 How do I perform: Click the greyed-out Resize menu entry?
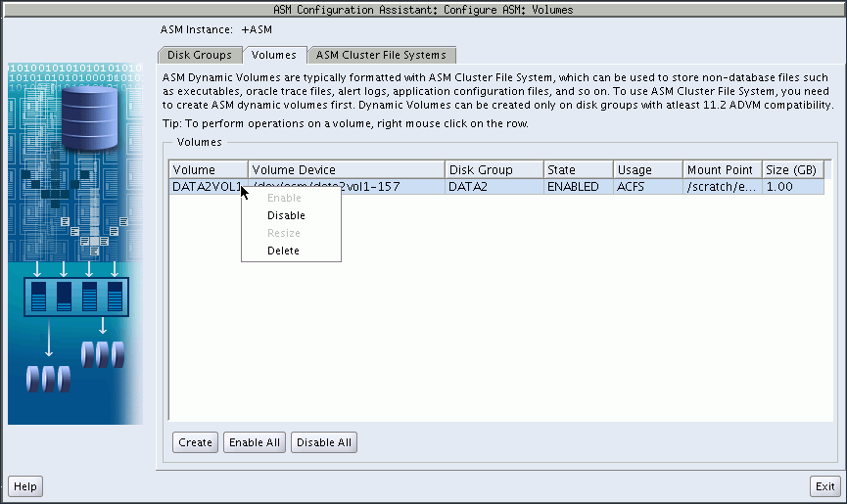tap(284, 233)
